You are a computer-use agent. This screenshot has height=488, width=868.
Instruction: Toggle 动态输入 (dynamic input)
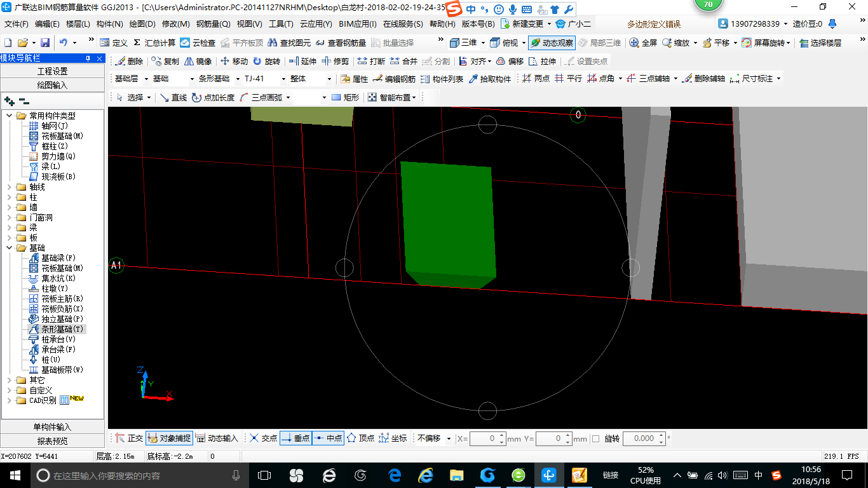tap(217, 438)
